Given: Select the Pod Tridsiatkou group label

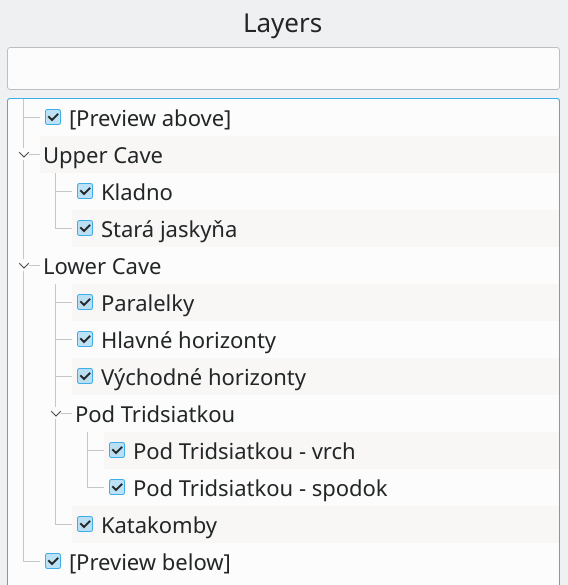Looking at the screenshot, I should coord(155,414).
